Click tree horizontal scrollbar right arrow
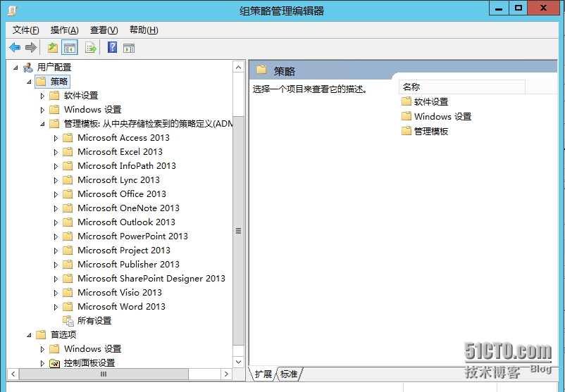 click(226, 374)
